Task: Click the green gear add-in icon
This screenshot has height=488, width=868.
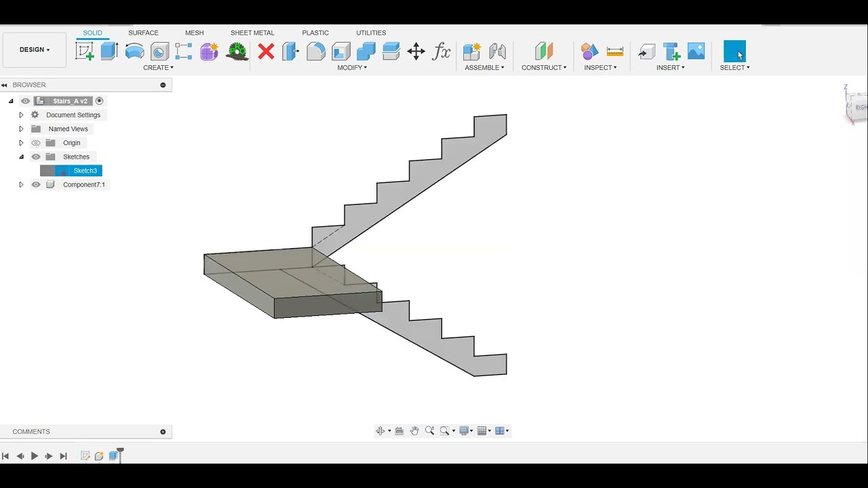Action: [237, 52]
